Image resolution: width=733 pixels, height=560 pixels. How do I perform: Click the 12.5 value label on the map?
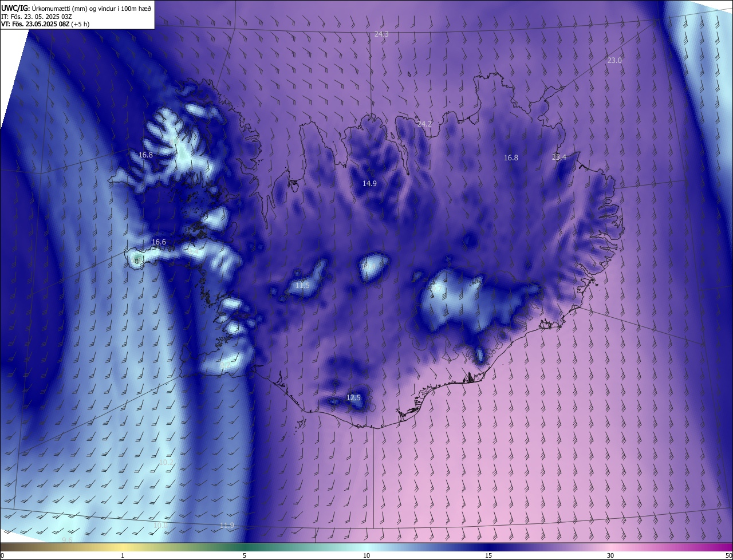click(354, 397)
